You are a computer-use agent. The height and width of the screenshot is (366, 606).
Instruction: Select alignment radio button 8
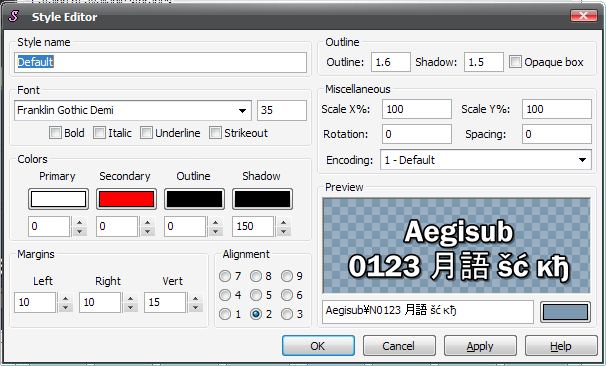click(256, 276)
